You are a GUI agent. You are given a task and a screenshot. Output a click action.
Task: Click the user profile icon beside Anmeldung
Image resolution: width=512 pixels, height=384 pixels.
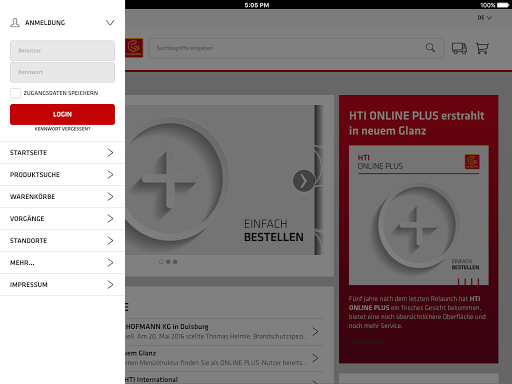tap(15, 23)
